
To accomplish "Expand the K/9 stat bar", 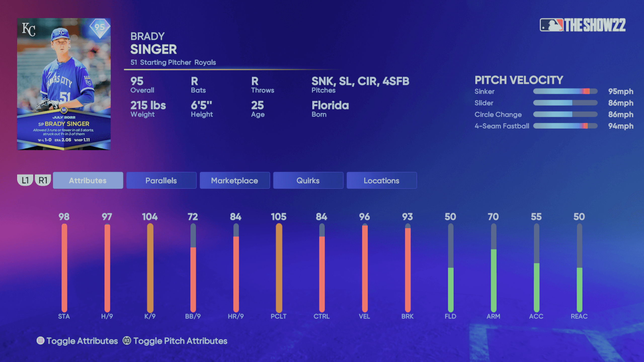I will point(149,265).
